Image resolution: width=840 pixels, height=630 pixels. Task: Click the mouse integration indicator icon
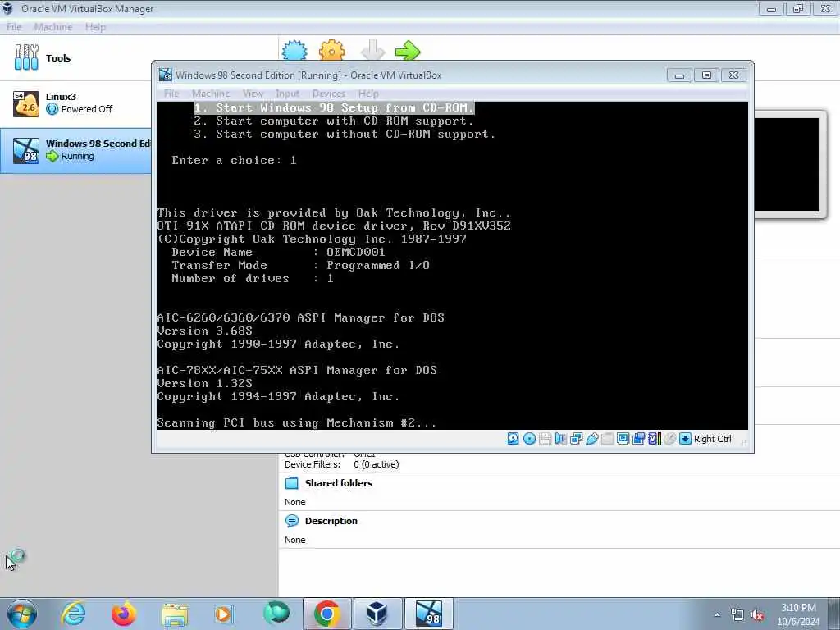pos(670,439)
